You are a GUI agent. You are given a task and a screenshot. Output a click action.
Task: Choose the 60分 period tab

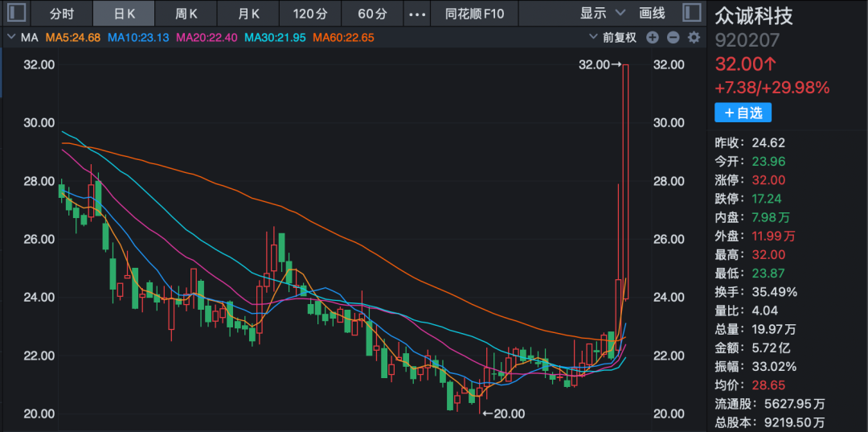click(372, 14)
